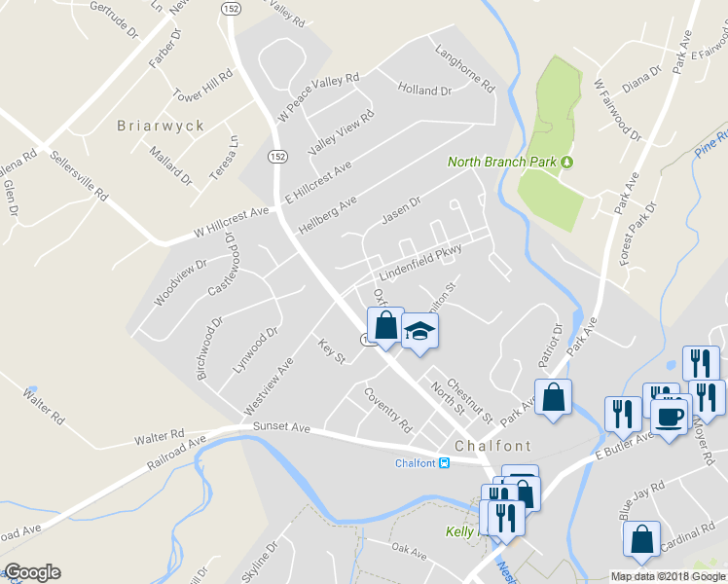Open the Google logo link
This screenshot has width=728, height=584.
click(32, 572)
